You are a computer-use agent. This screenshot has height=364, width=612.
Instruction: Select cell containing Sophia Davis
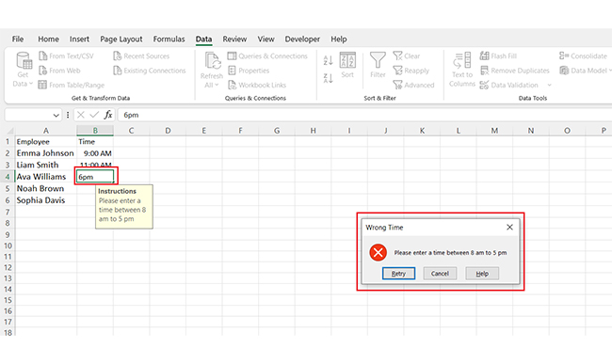point(46,200)
